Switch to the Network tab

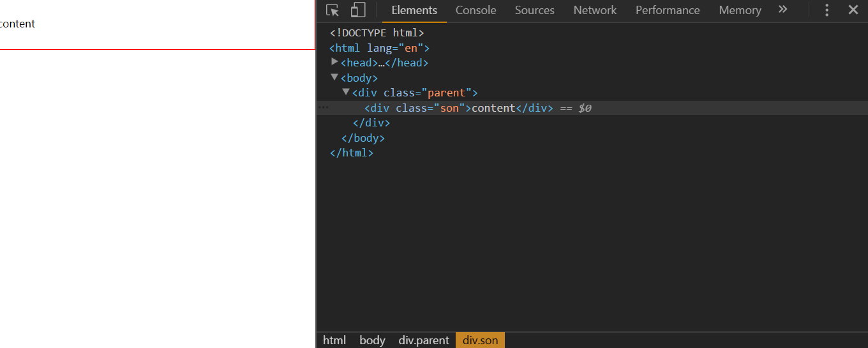[595, 10]
